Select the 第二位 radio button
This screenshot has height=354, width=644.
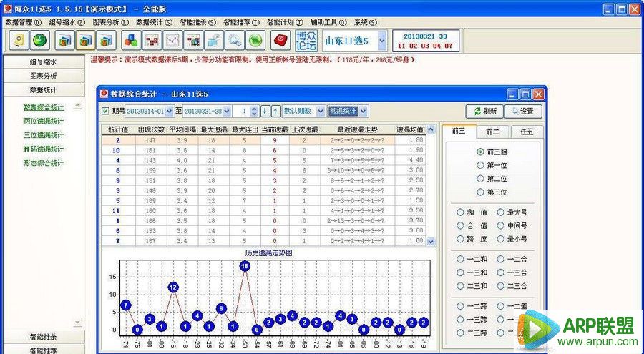click(x=480, y=179)
